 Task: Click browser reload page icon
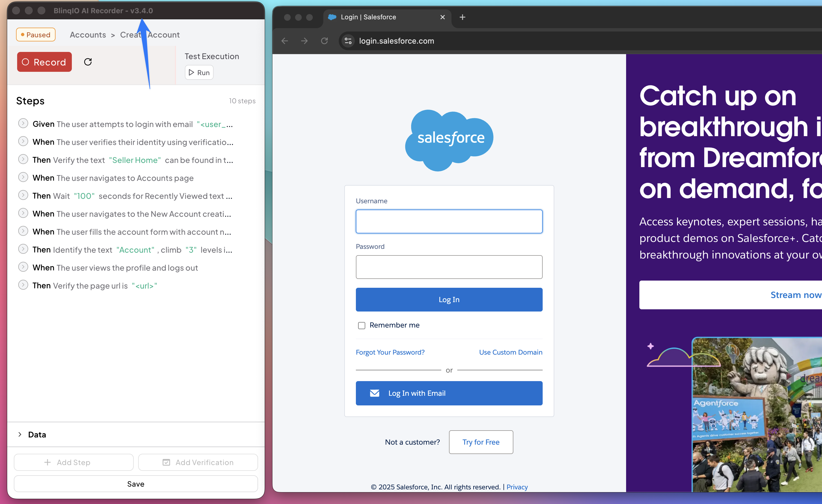(x=324, y=41)
